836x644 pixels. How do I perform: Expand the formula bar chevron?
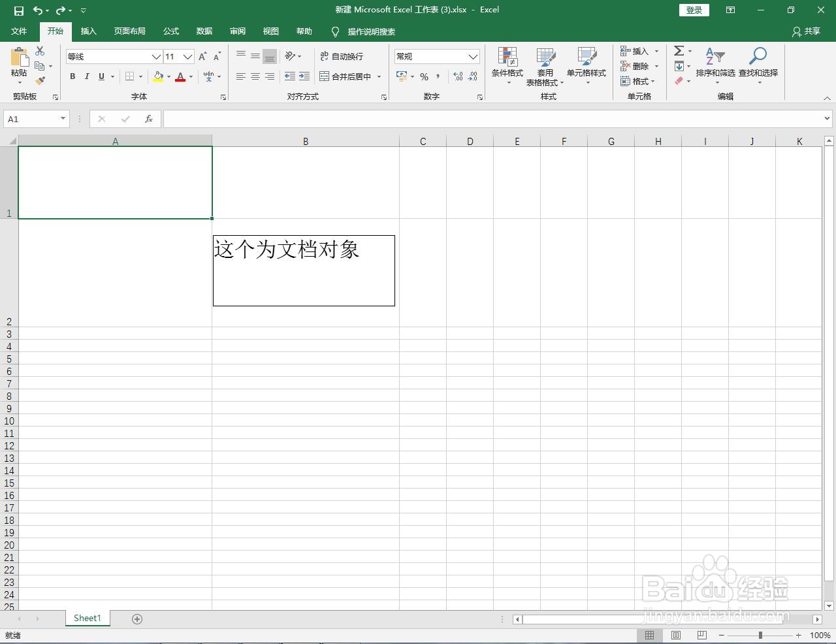click(x=827, y=118)
